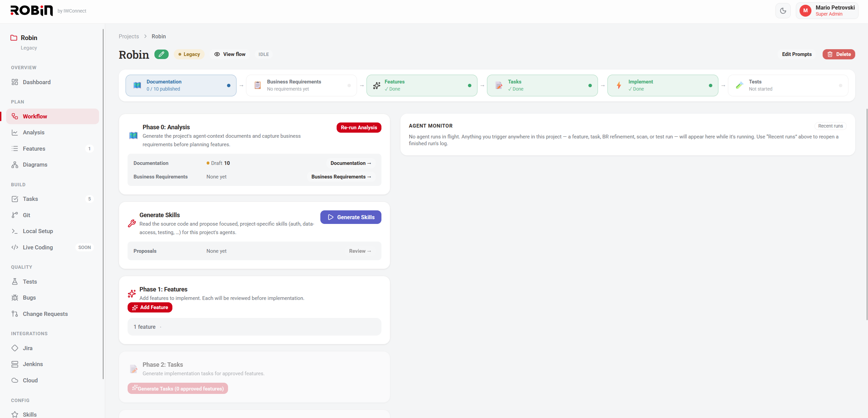
Task: Click the Legacy badge
Action: (x=189, y=54)
